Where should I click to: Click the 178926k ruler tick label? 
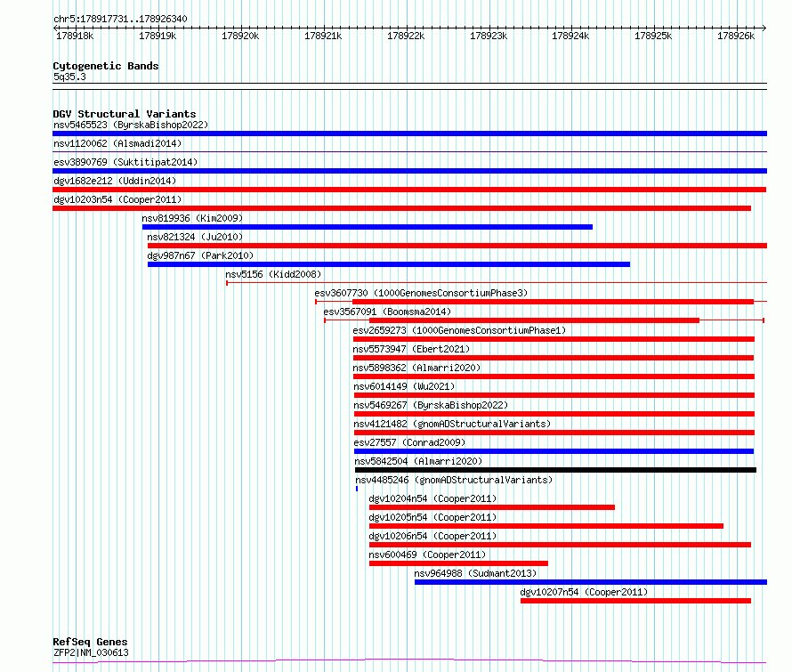736,36
